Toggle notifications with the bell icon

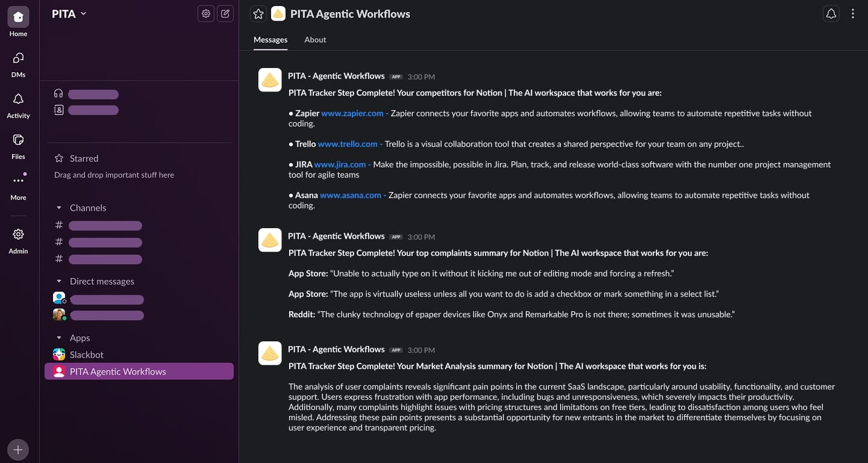831,13
